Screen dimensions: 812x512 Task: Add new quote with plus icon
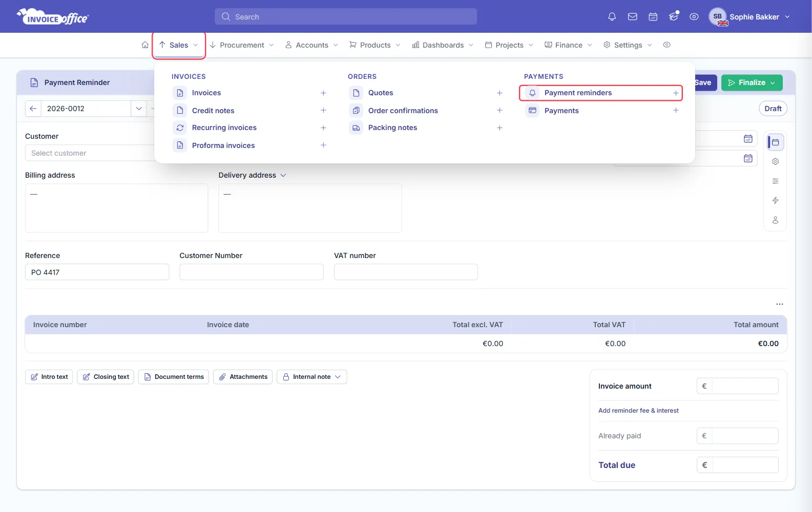[499, 93]
